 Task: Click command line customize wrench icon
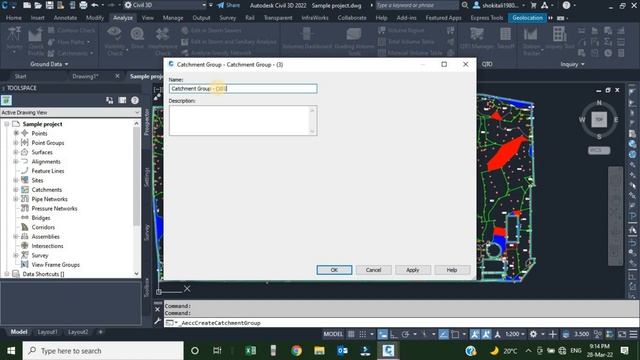[x=158, y=321]
